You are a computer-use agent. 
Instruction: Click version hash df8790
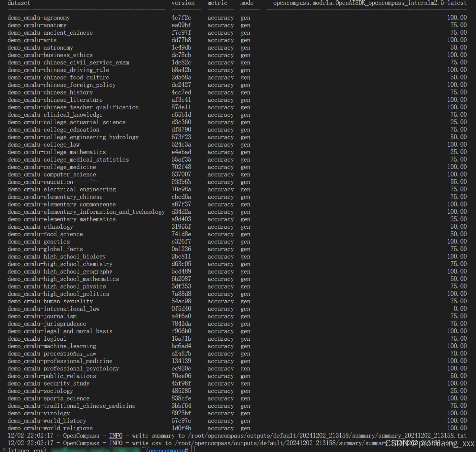(181, 130)
